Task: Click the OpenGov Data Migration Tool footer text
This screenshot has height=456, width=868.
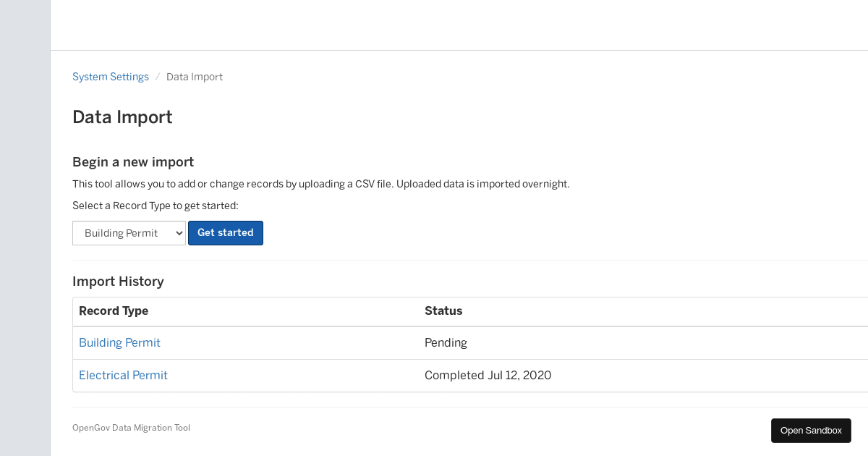Action: point(131,427)
